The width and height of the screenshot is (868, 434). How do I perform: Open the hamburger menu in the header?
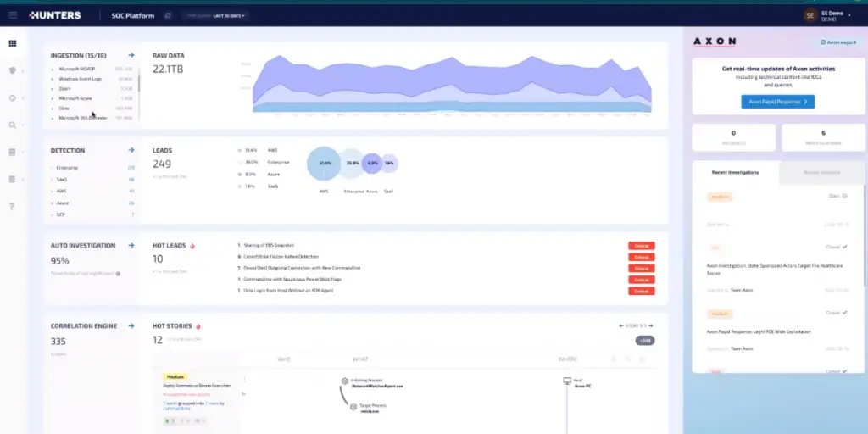click(12, 15)
